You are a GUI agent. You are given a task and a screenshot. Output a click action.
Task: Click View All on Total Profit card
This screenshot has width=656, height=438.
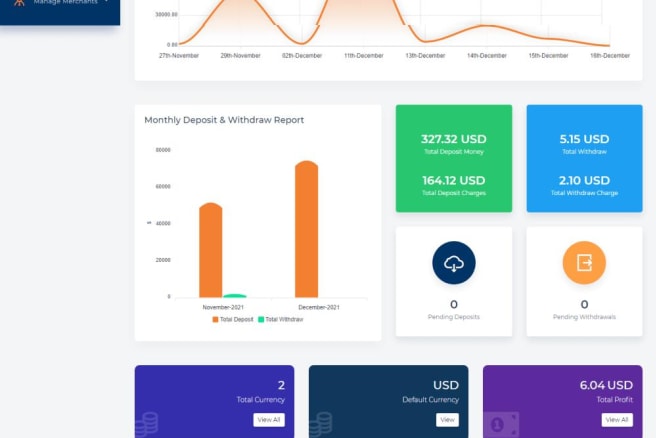pos(617,420)
